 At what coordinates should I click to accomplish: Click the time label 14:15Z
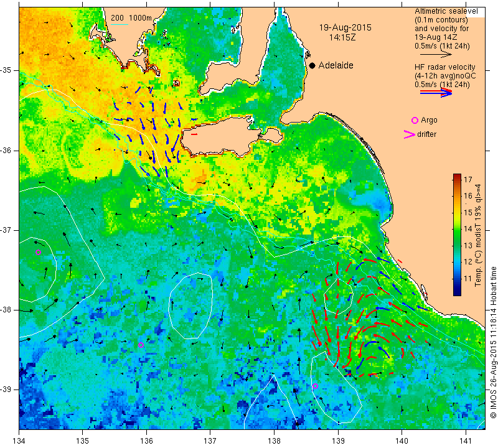[342, 37]
